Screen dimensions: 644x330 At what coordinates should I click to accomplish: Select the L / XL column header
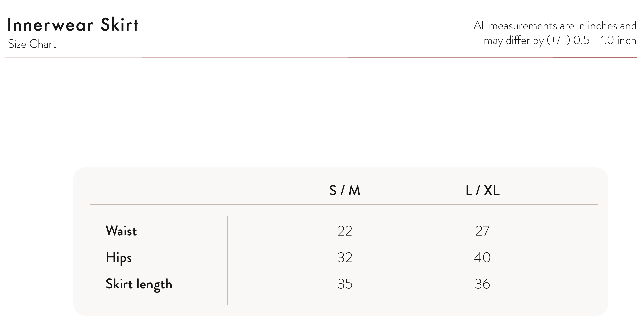[x=483, y=191]
